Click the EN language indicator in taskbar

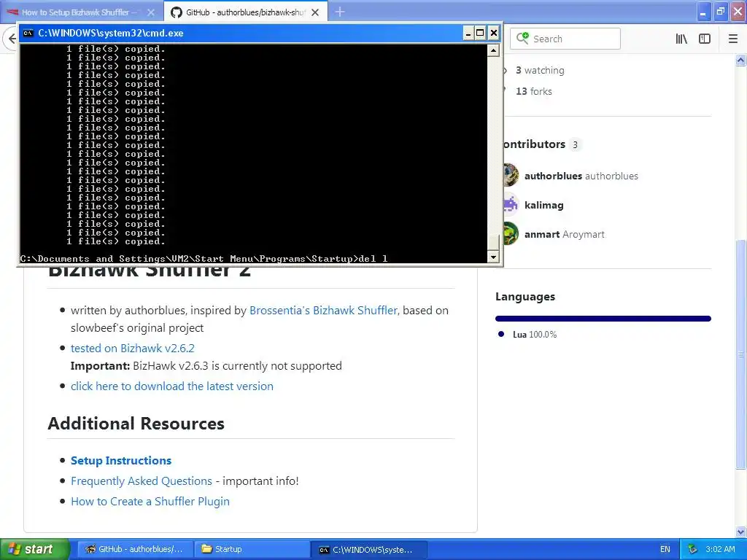pos(665,549)
